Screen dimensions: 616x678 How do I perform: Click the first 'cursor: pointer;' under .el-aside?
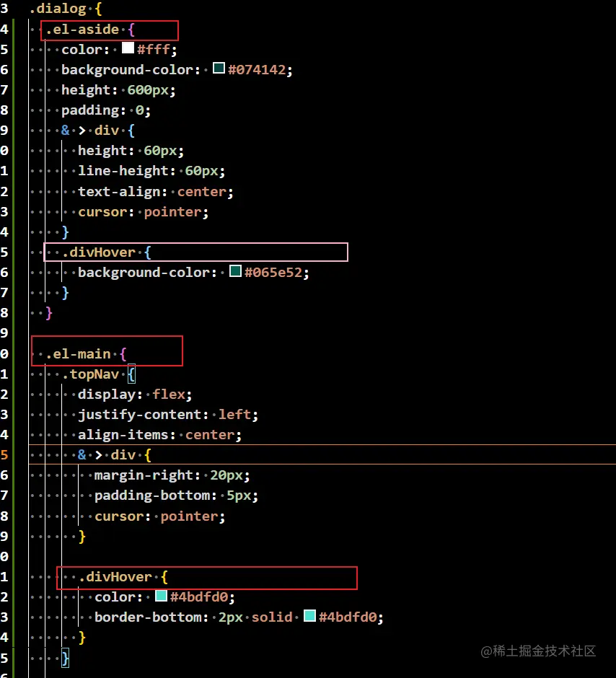[x=143, y=212]
